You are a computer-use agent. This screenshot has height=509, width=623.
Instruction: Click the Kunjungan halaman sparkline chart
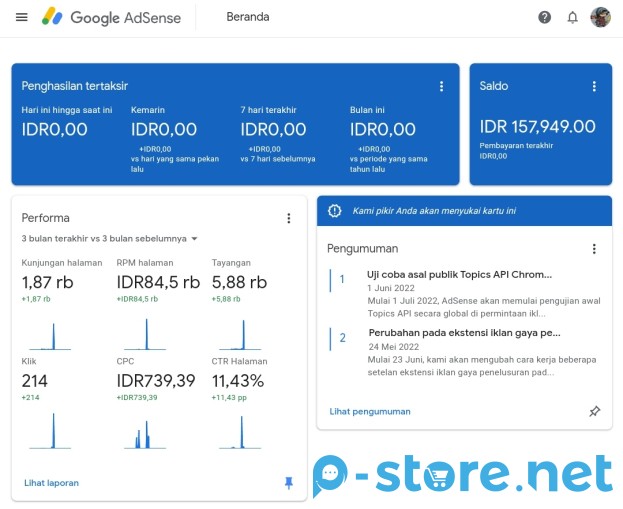tap(50, 337)
